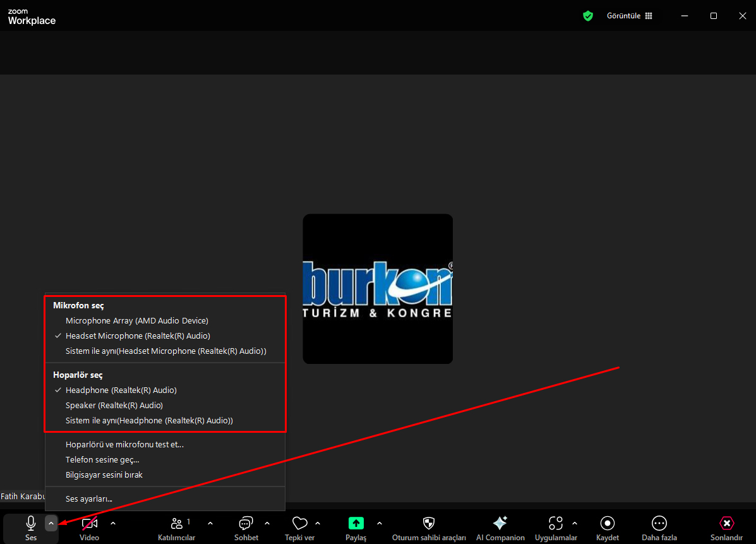The image size is (756, 544).
Task: Open the Katılımcılar participants panel
Action: click(x=176, y=524)
